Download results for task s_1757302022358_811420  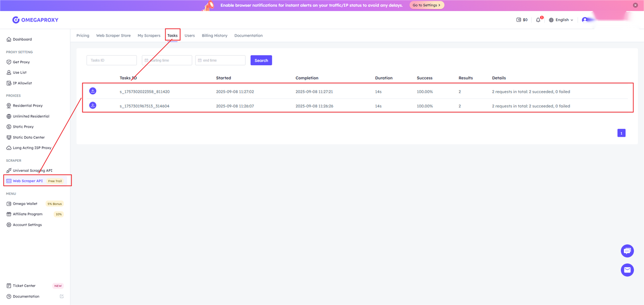[93, 91]
